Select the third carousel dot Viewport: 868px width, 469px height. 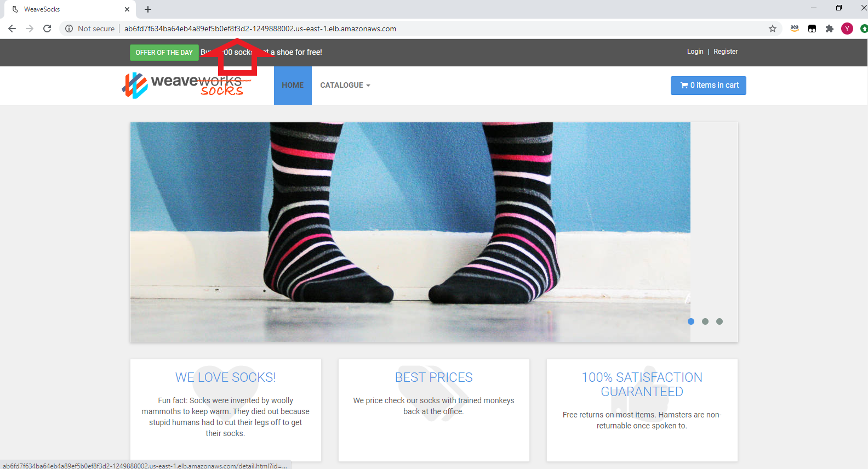click(x=719, y=321)
